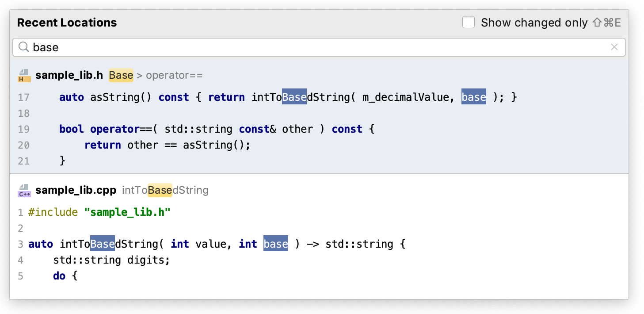644x314 pixels.
Task: Click the magnifying glass search icon
Action: (24, 47)
